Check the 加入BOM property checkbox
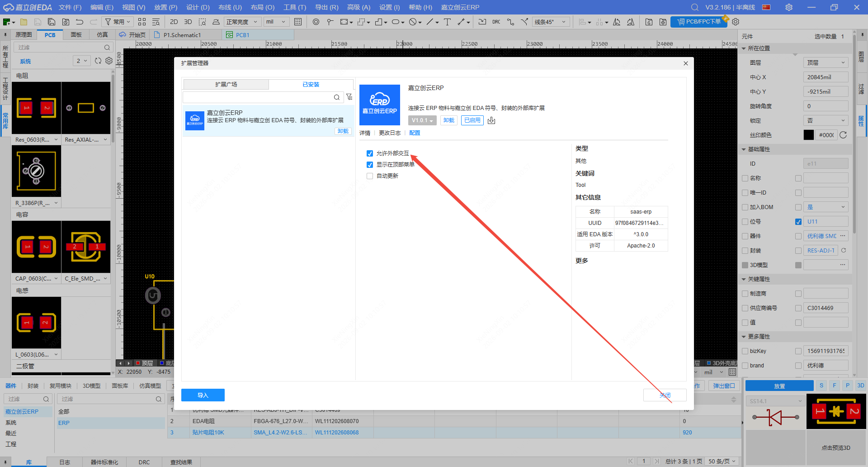Image resolution: width=868 pixels, height=467 pixels. (x=745, y=207)
